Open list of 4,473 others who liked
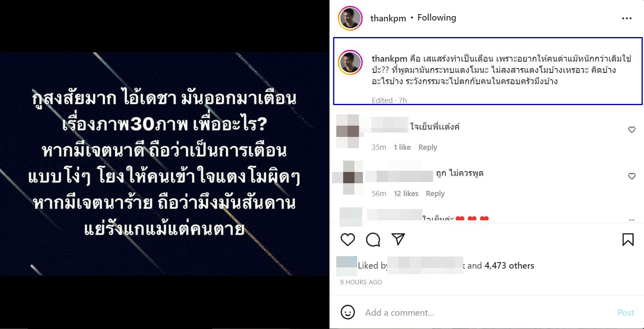 509,266
